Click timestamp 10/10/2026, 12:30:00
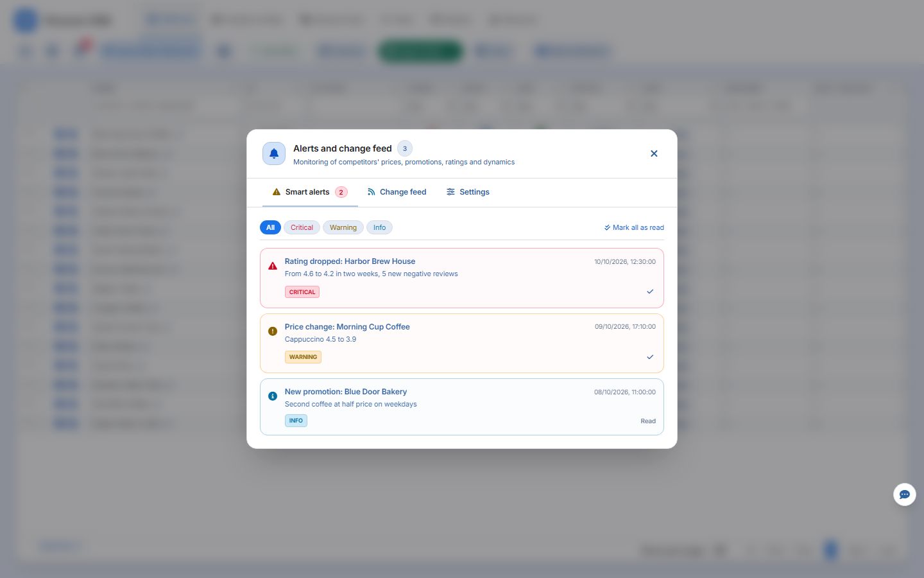924x578 pixels. coord(625,262)
